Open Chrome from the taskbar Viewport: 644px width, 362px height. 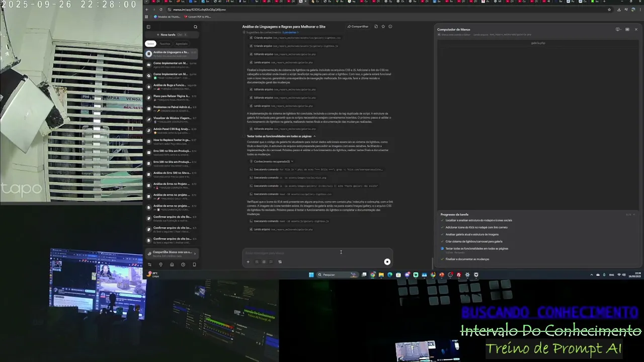(372, 275)
